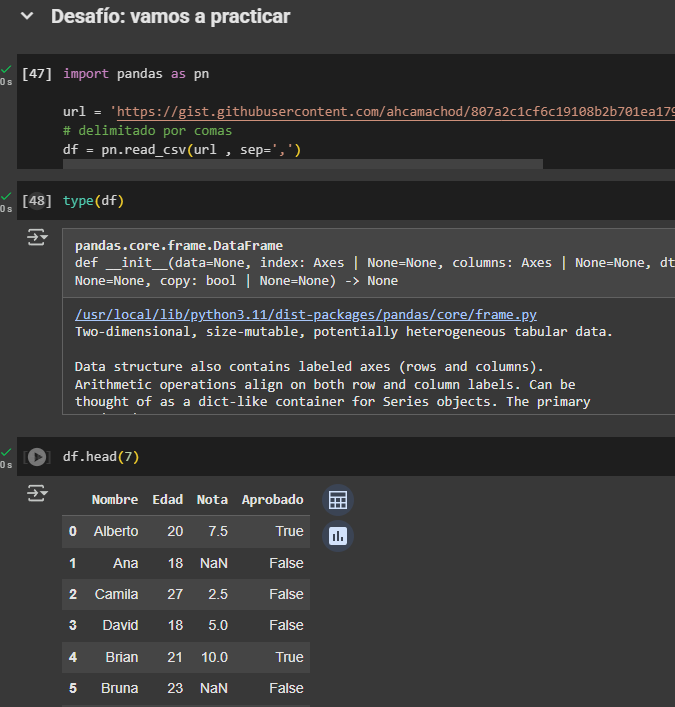This screenshot has height=707, width=675.
Task: Click Brian's Aprobado value True
Action: [289, 657]
